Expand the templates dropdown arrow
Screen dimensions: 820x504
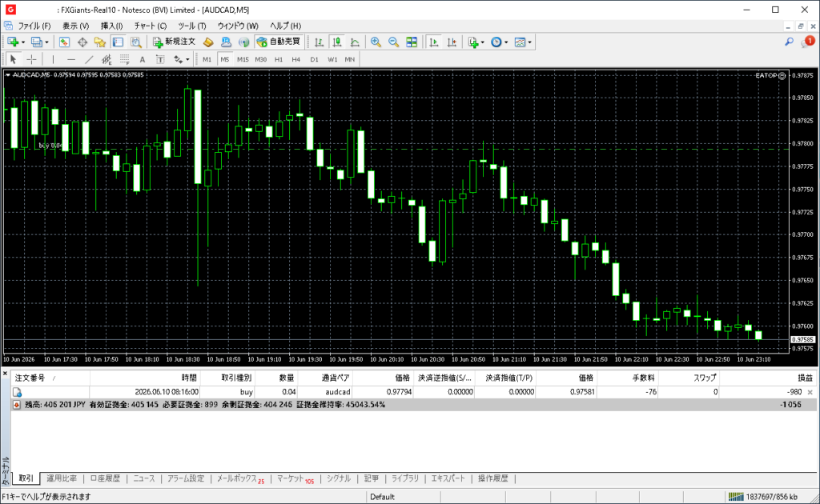point(529,42)
